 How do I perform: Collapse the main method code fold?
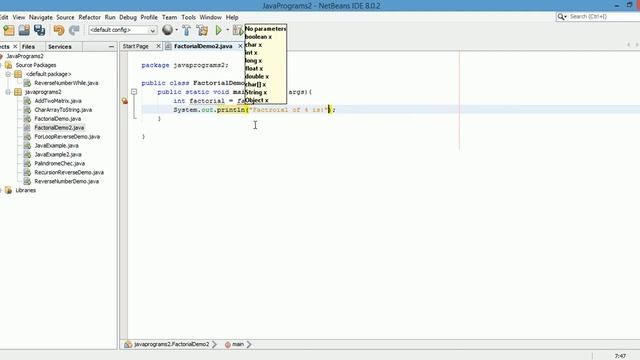tap(134, 92)
